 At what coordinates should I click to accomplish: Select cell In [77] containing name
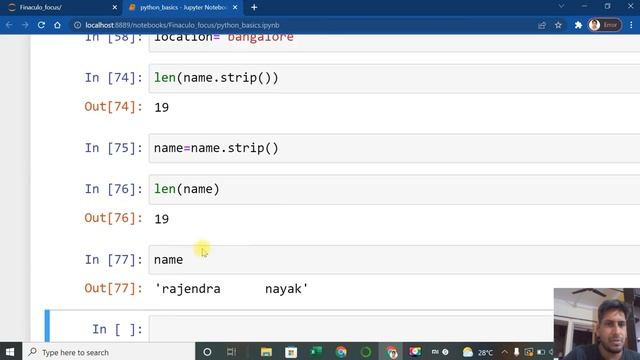(x=394, y=260)
